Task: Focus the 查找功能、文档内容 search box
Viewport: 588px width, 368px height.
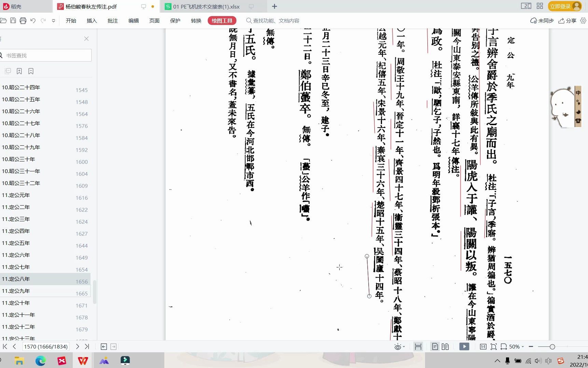Action: (x=273, y=21)
